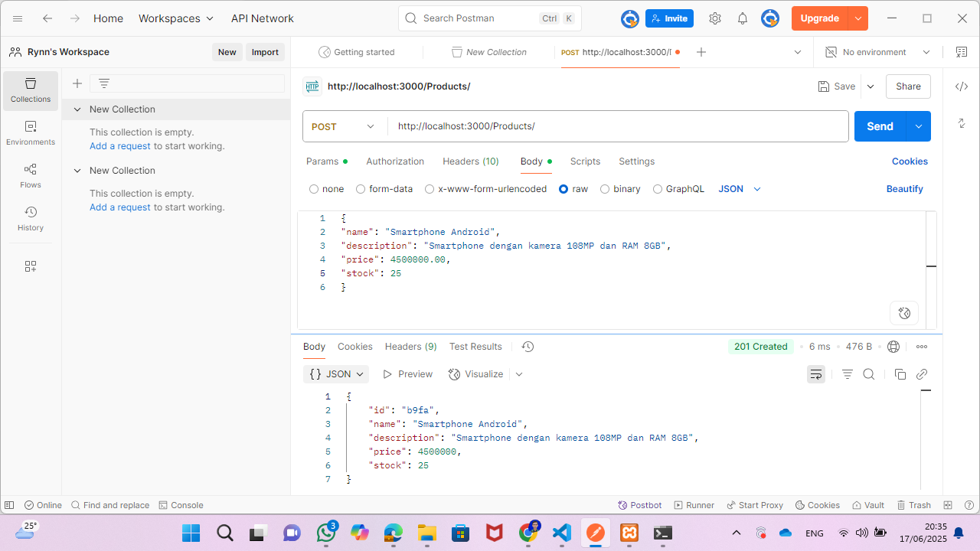Collapse the first New Collection folder
980x551 pixels.
tap(77, 109)
